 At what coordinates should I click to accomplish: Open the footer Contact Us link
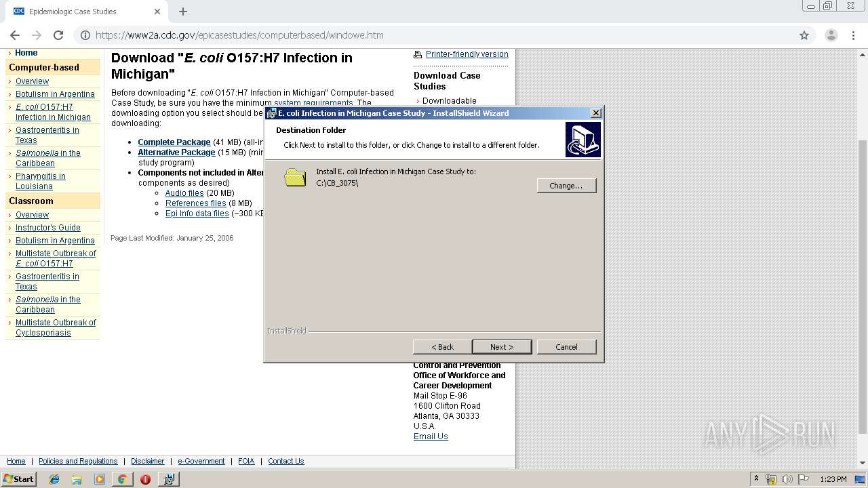tap(285, 461)
